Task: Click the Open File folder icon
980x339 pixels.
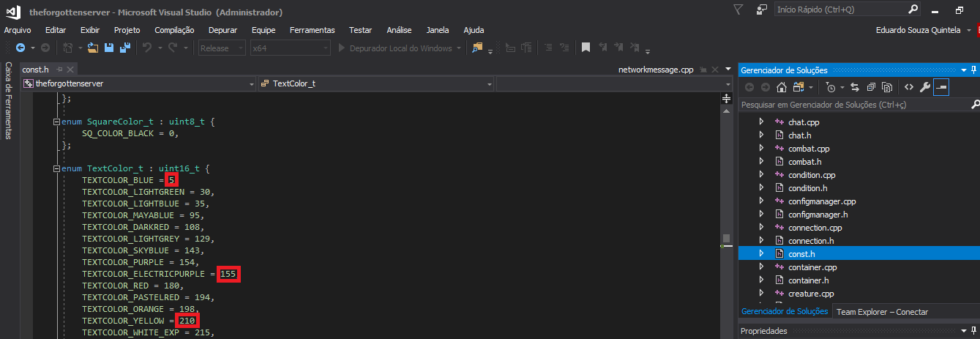Action: [92, 48]
